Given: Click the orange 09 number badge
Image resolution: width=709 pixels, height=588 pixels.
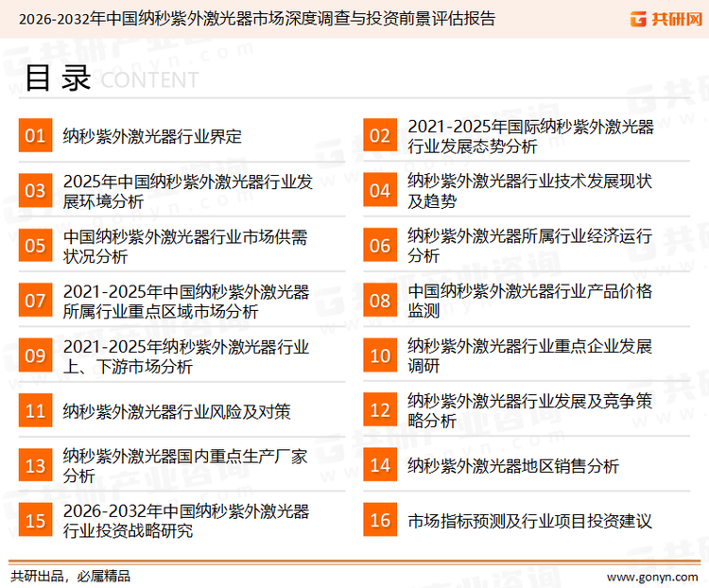Looking at the screenshot, I should click(35, 355).
